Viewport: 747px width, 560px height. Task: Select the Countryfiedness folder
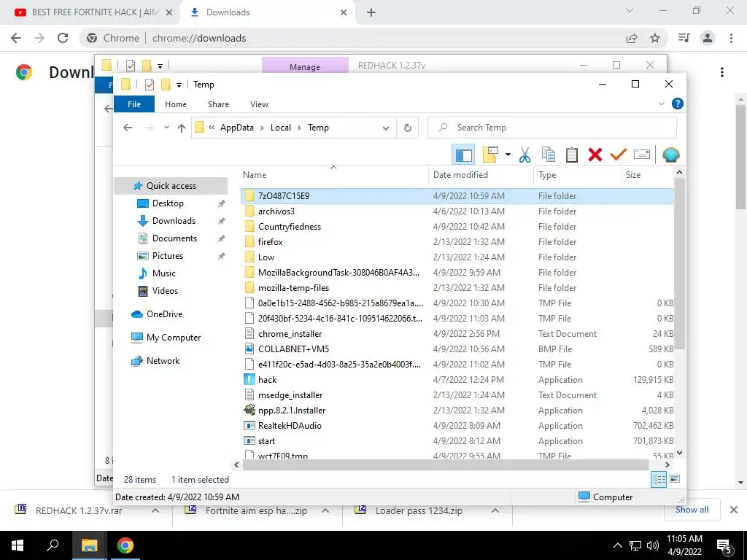[458, 227]
